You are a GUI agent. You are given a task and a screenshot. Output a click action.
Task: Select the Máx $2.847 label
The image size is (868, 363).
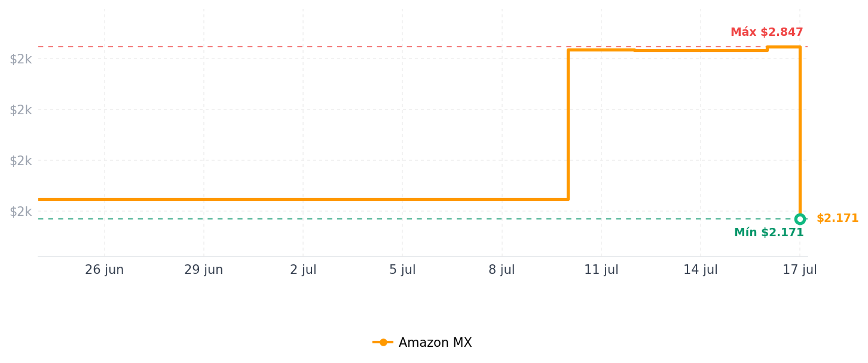point(767,32)
